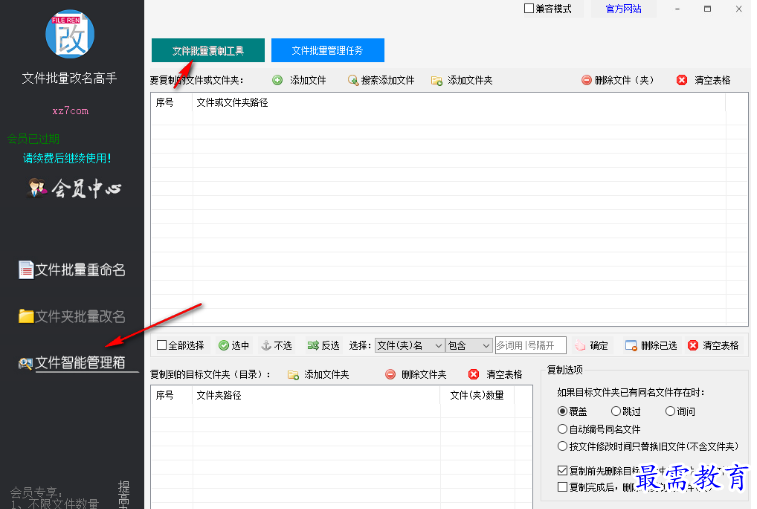
Task: Switch to 文件批量复制工具 tab
Action: click(x=208, y=50)
